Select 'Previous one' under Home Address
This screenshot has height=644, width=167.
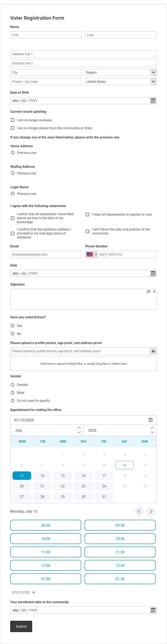point(13,152)
